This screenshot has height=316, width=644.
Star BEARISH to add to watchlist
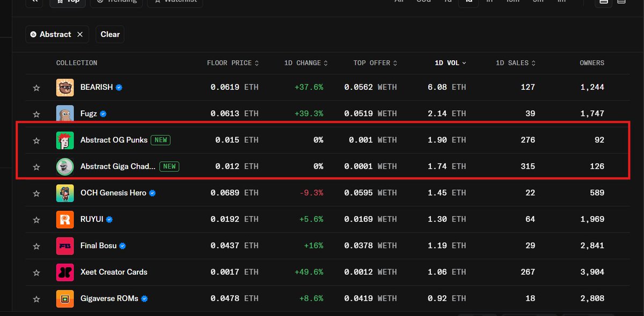pyautogui.click(x=36, y=88)
